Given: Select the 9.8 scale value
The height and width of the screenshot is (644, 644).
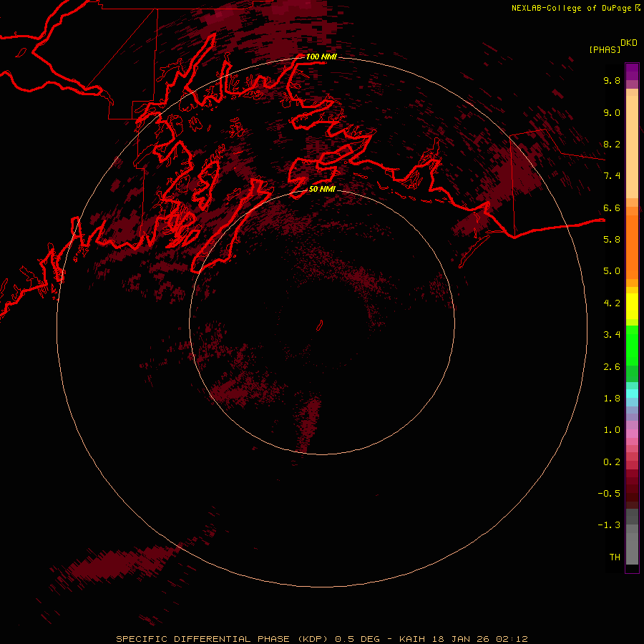Looking at the screenshot, I should click(612, 80).
